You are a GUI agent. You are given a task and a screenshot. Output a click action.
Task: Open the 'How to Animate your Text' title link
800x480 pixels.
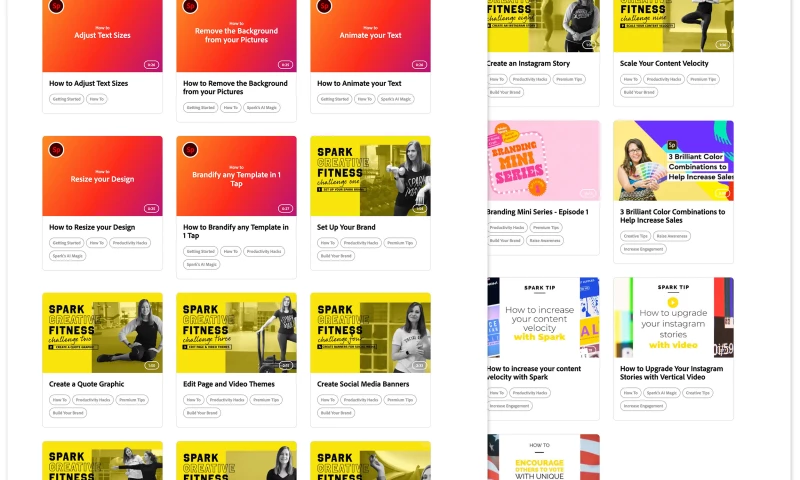pyautogui.click(x=359, y=83)
